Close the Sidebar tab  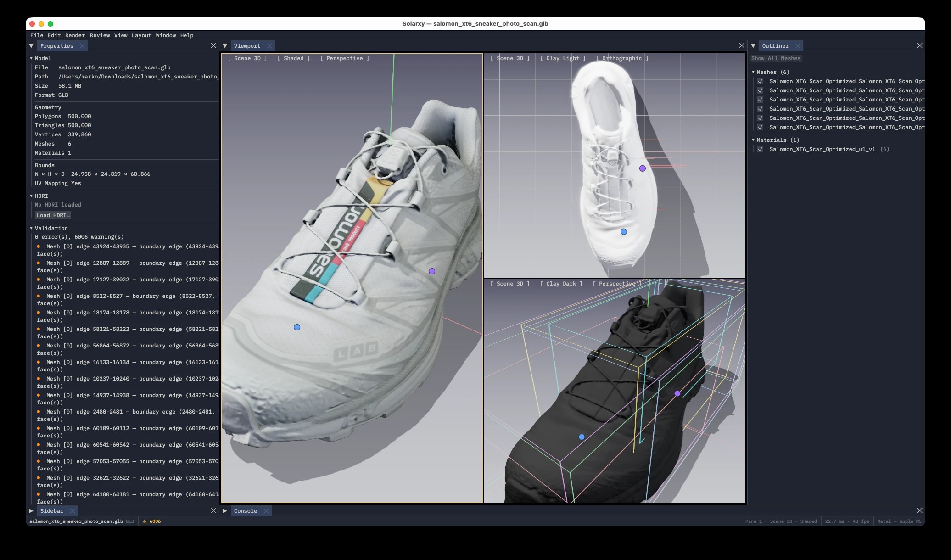73,511
